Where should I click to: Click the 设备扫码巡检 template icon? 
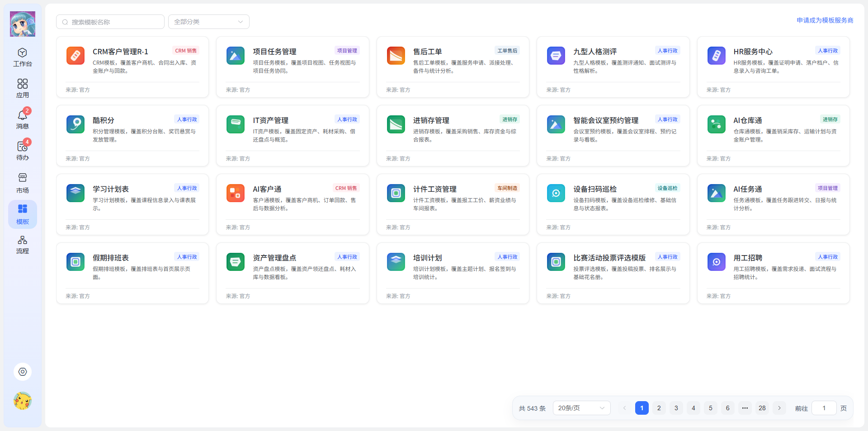[556, 193]
